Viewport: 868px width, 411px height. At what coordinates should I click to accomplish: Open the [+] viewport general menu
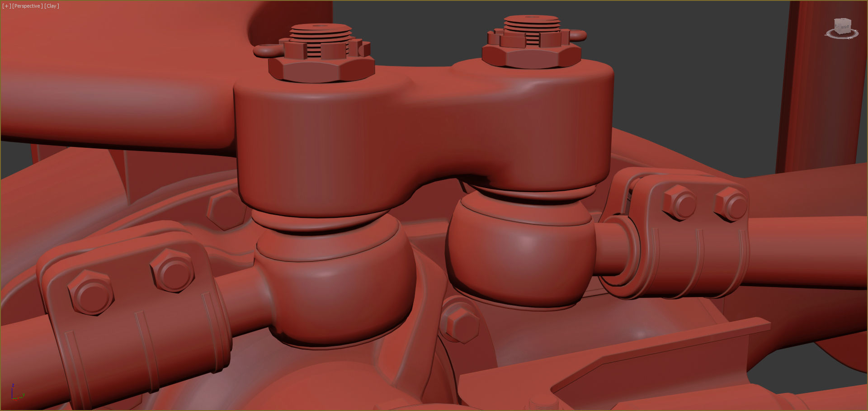tap(6, 6)
